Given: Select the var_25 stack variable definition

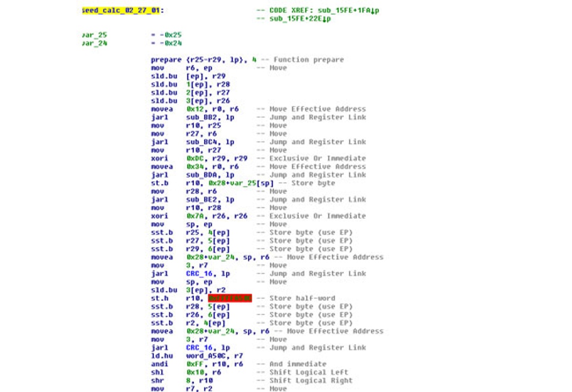Looking at the screenshot, I should point(94,35).
